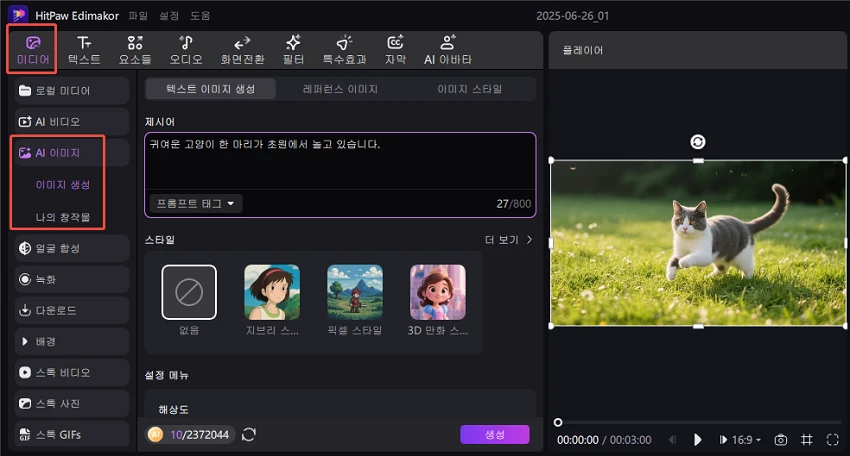This screenshot has width=850, height=456.
Task: Open 스톡 GIFs in sidebar
Action: tap(72, 434)
